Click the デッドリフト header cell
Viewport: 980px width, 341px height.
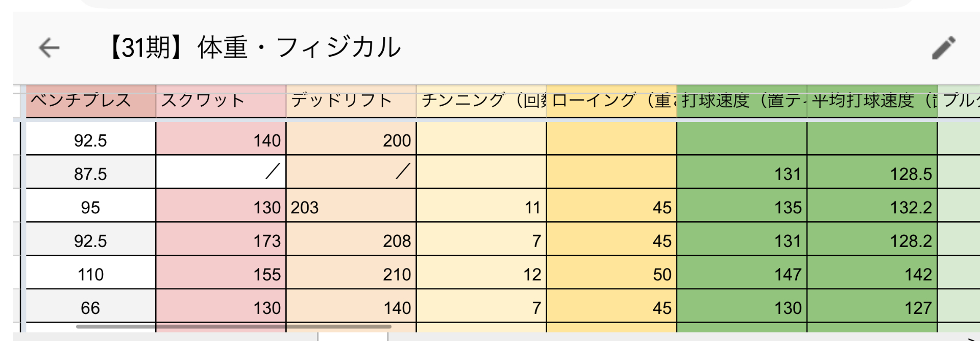pos(351,101)
